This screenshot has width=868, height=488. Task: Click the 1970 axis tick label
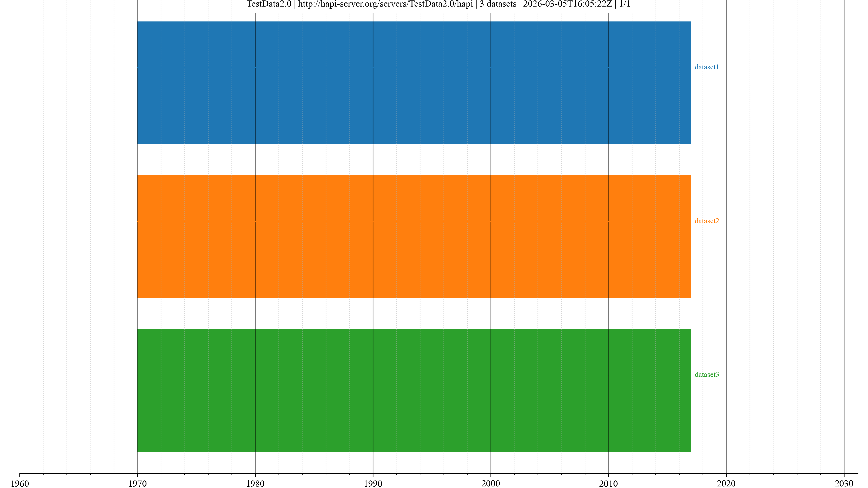[x=137, y=484]
